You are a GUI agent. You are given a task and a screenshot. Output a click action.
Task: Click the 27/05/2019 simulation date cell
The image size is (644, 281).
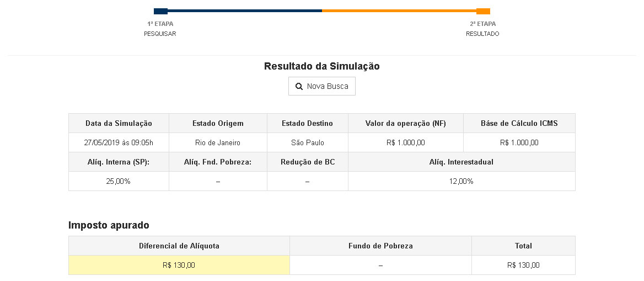pos(119,142)
